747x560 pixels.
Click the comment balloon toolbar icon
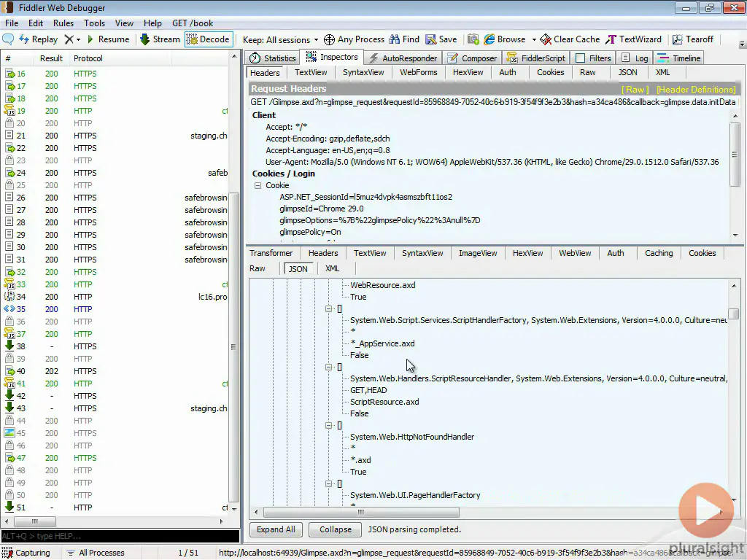[x=8, y=39]
